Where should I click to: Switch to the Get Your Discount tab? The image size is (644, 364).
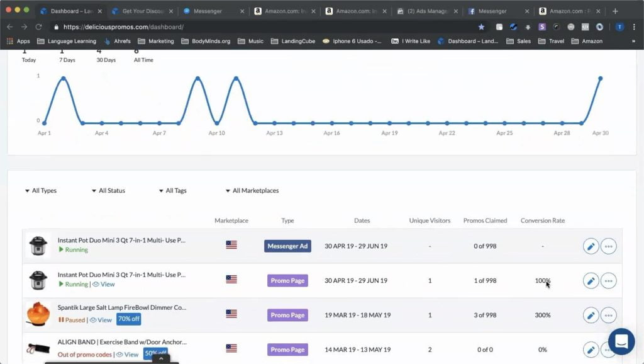(x=143, y=11)
